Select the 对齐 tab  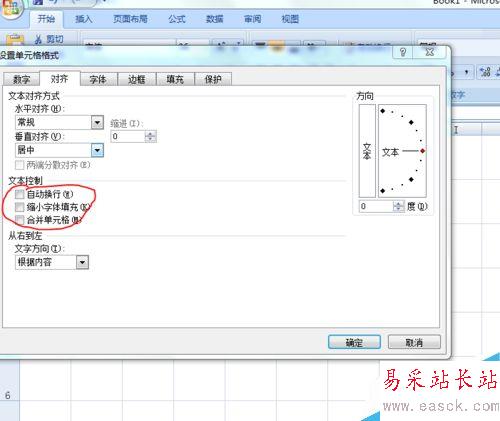point(60,79)
